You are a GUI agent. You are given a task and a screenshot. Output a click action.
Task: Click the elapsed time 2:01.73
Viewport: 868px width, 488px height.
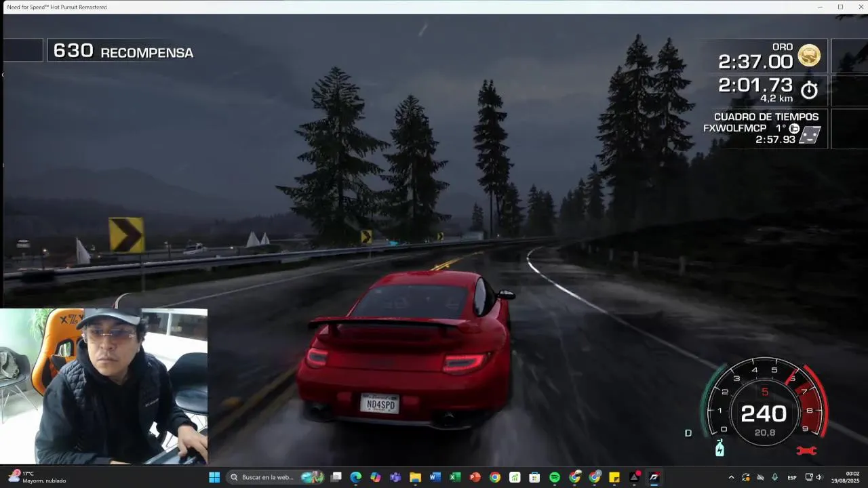click(x=755, y=85)
